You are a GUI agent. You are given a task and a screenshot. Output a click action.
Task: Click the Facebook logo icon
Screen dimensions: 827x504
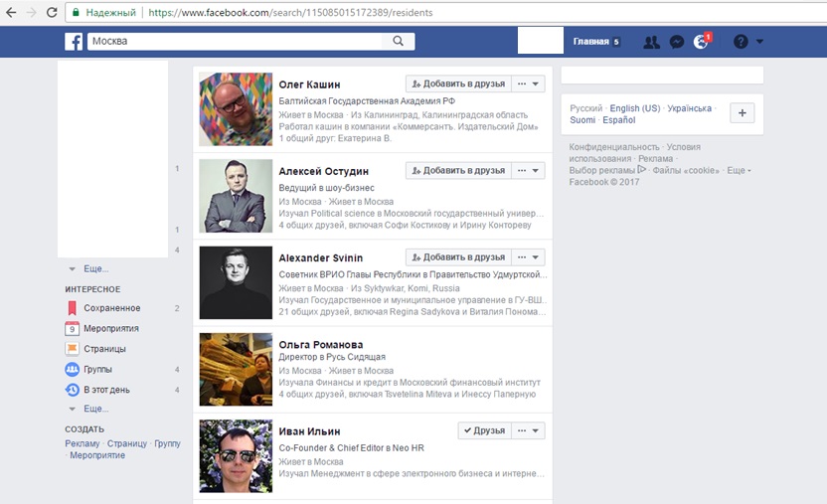pos(74,42)
